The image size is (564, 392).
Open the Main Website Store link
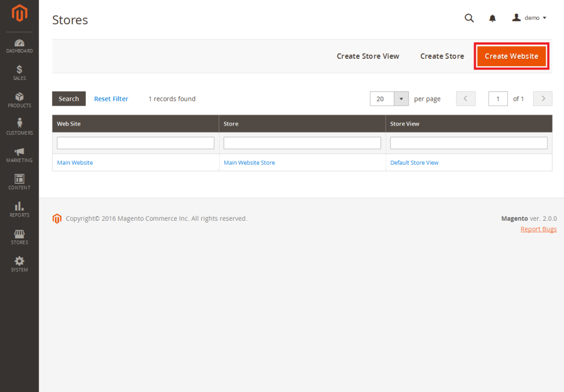(249, 163)
